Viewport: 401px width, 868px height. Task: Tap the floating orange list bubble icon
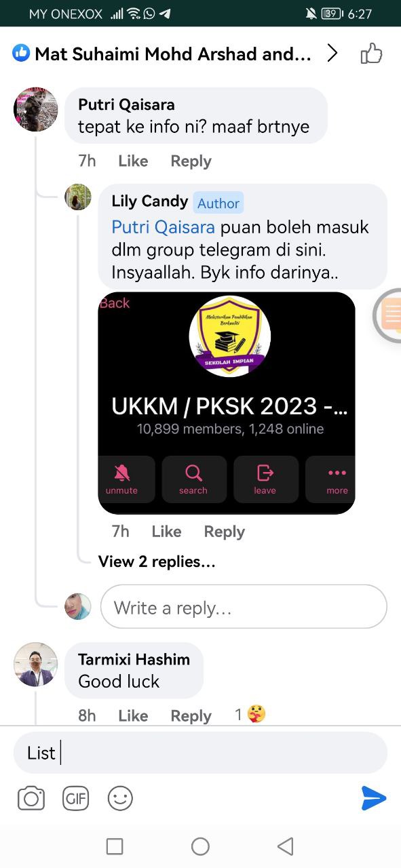click(x=388, y=315)
